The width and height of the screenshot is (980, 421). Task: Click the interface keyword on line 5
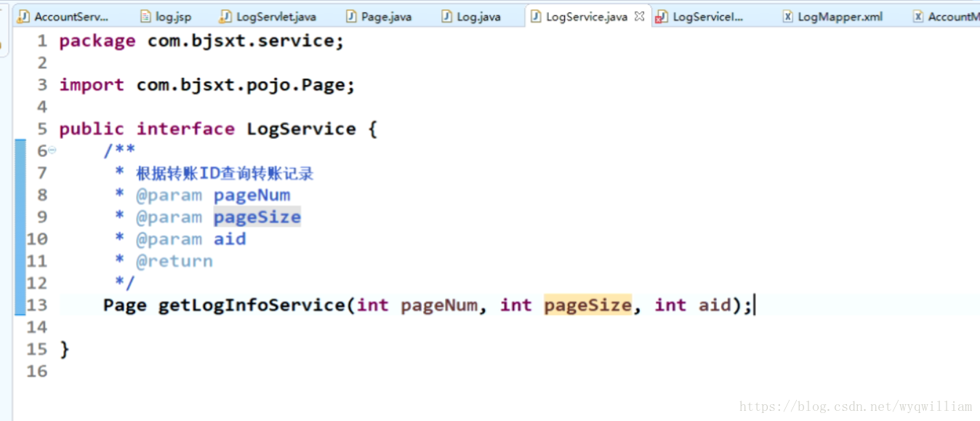pos(185,129)
